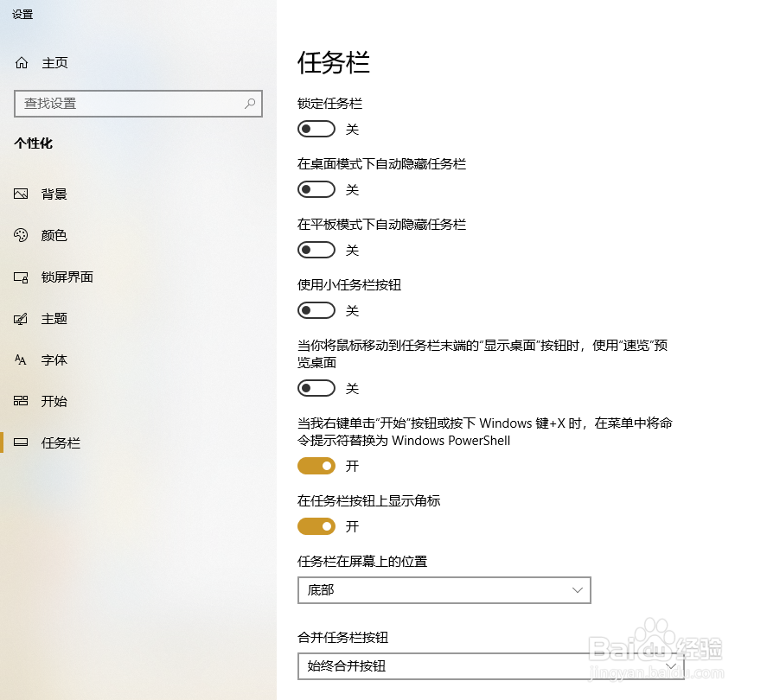Click the 任务栏在屏幕上的位置 label
The width and height of the screenshot is (767, 700).
362,561
